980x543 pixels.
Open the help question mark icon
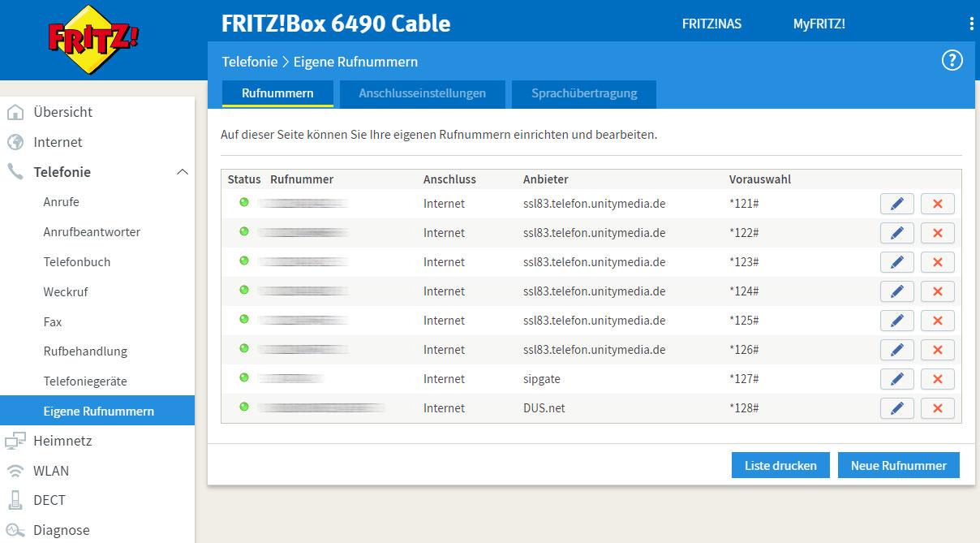[x=952, y=61]
